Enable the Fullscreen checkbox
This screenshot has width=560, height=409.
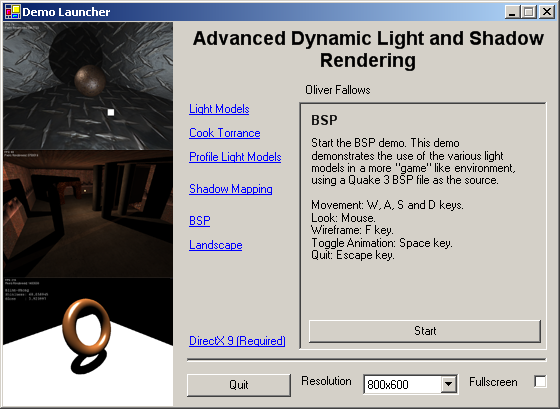(x=540, y=381)
